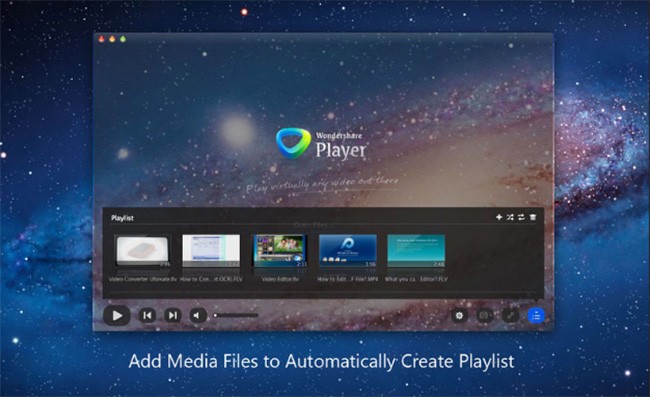Click the 'Video Converter Ultimate.flv' file name

pos(143,279)
